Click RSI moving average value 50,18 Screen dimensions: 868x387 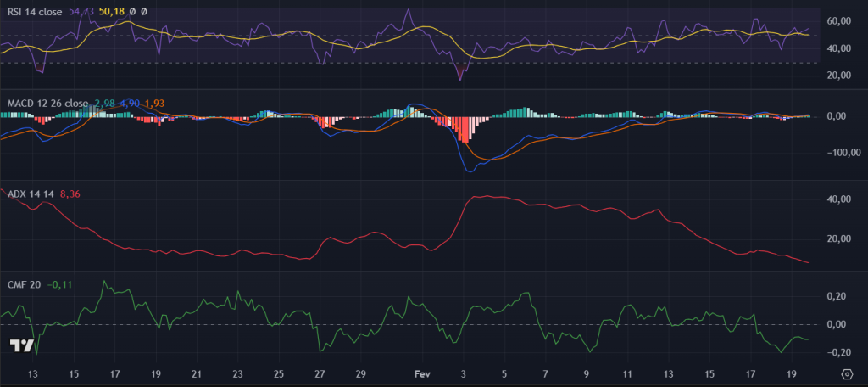tap(113, 12)
